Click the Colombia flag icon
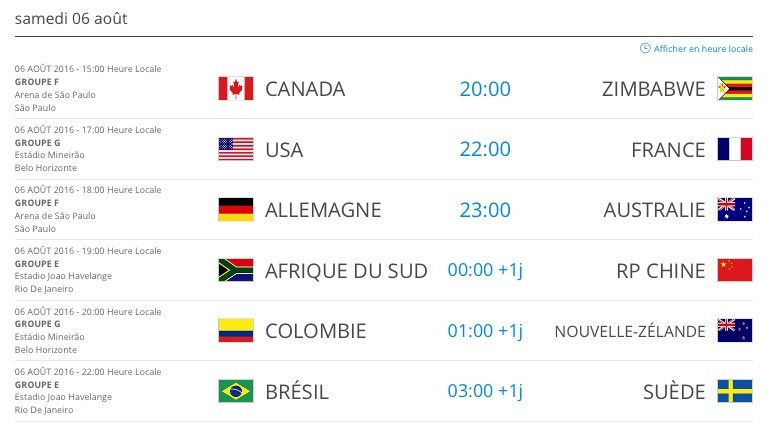 point(235,331)
